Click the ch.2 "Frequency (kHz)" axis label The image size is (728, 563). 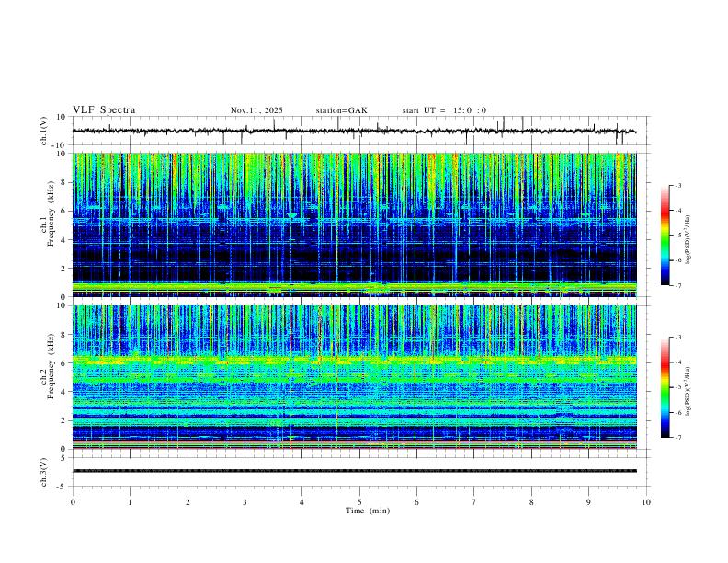point(51,366)
